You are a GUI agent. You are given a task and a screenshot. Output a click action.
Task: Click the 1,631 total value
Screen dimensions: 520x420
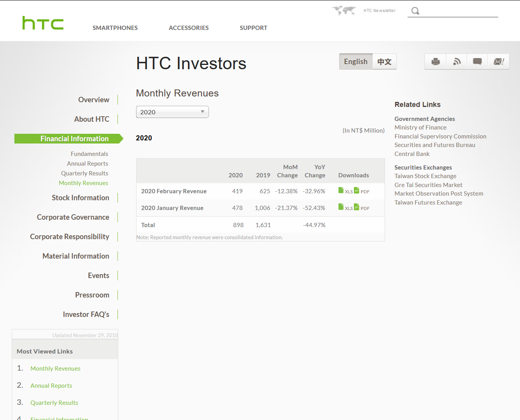263,225
